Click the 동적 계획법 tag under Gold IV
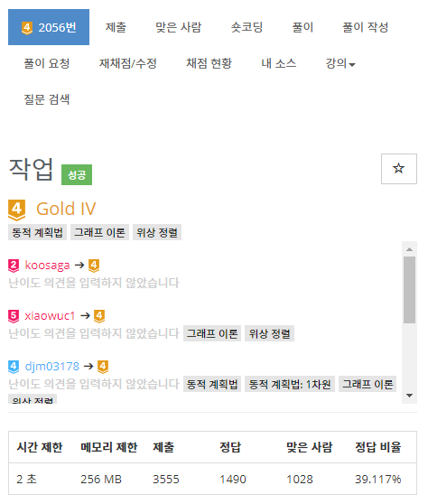The image size is (428, 504). tap(37, 232)
